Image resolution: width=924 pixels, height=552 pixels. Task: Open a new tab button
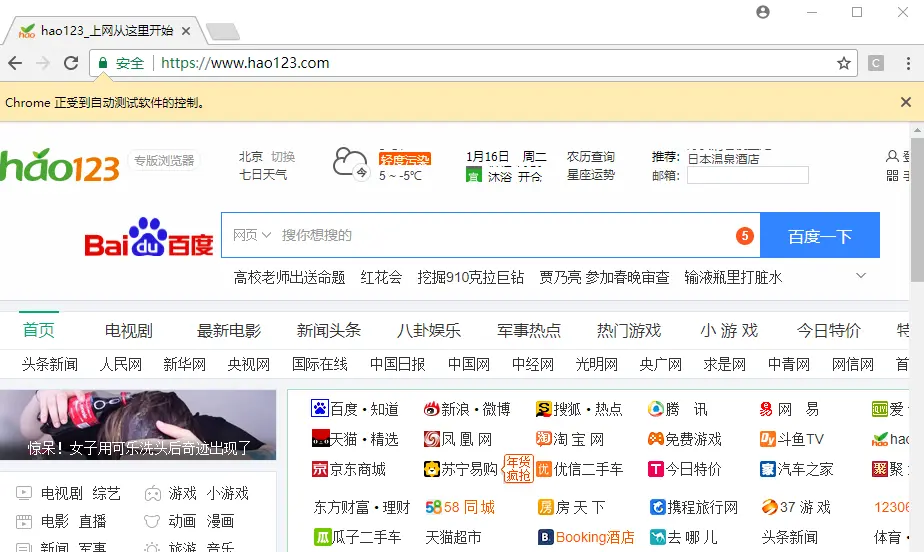[x=223, y=32]
